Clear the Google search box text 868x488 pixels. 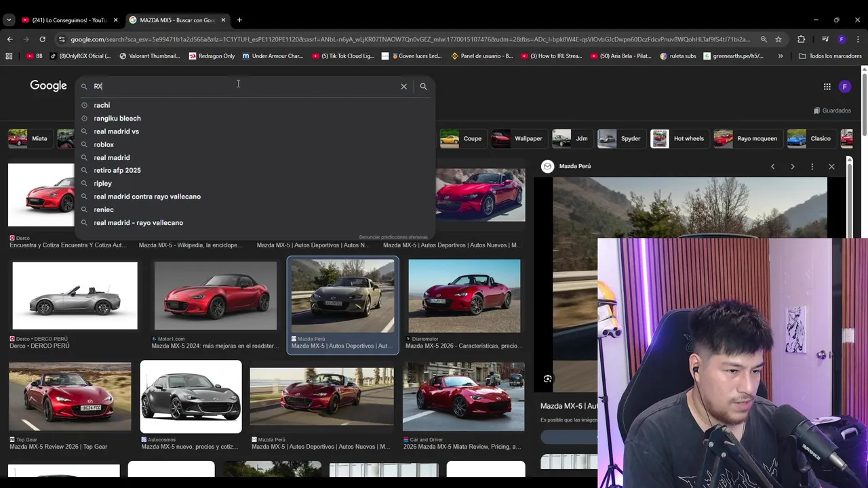click(403, 86)
